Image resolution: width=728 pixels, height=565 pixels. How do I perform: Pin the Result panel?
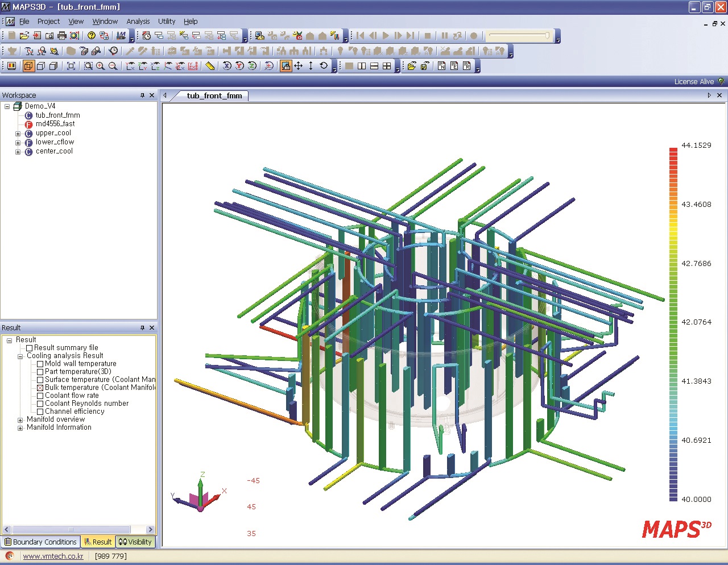[142, 328]
